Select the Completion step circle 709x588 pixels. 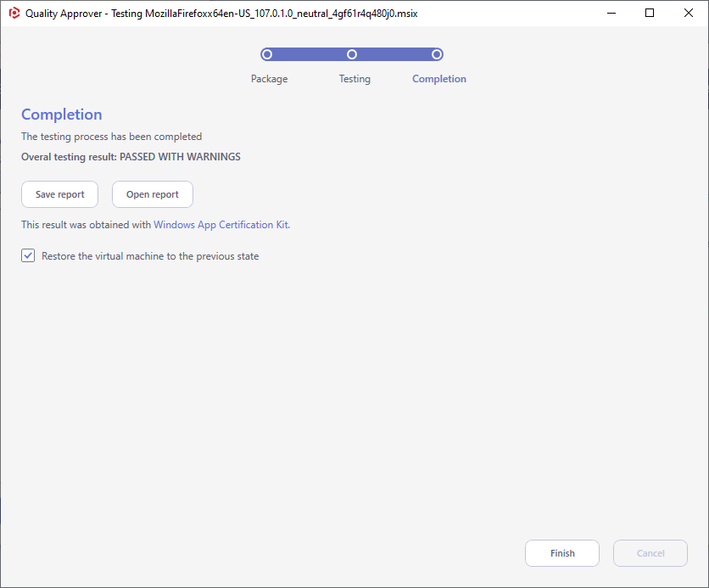click(x=437, y=54)
